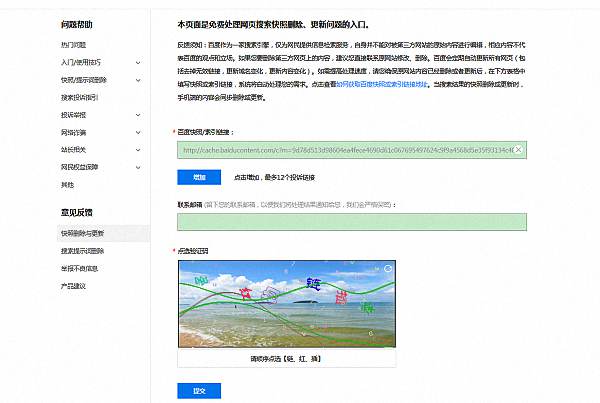Expand the 站长相关 section chevron

pyautogui.click(x=138, y=150)
